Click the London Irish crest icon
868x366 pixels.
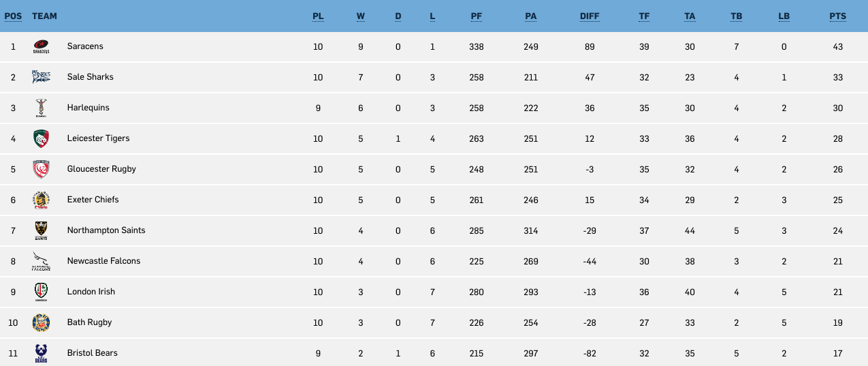(x=42, y=292)
